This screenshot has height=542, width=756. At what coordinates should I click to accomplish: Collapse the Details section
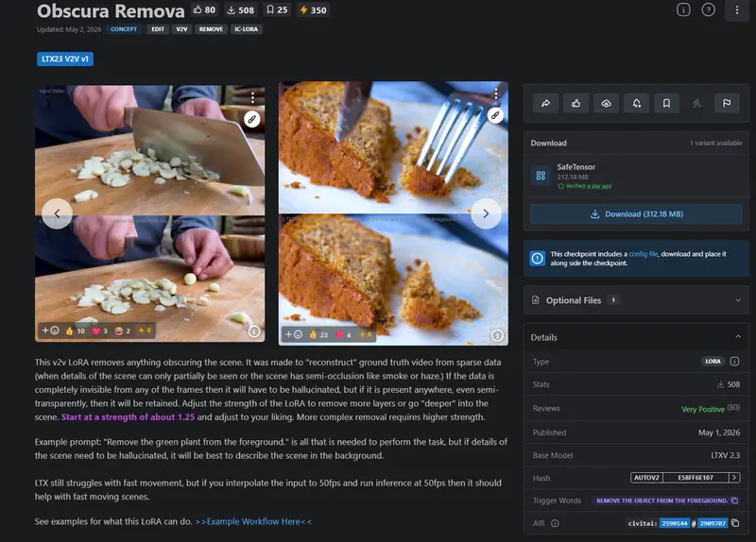coord(636,337)
